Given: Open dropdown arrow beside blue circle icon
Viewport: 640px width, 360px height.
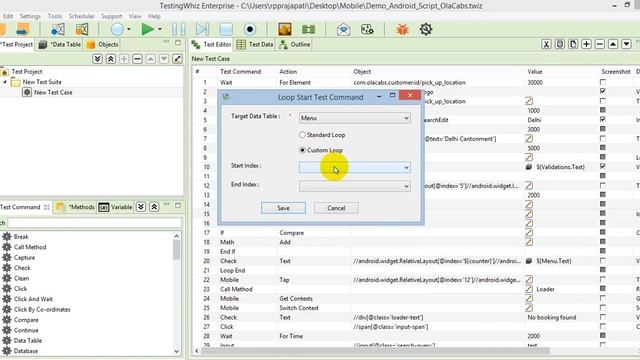Looking at the screenshot, I should tap(129, 29).
